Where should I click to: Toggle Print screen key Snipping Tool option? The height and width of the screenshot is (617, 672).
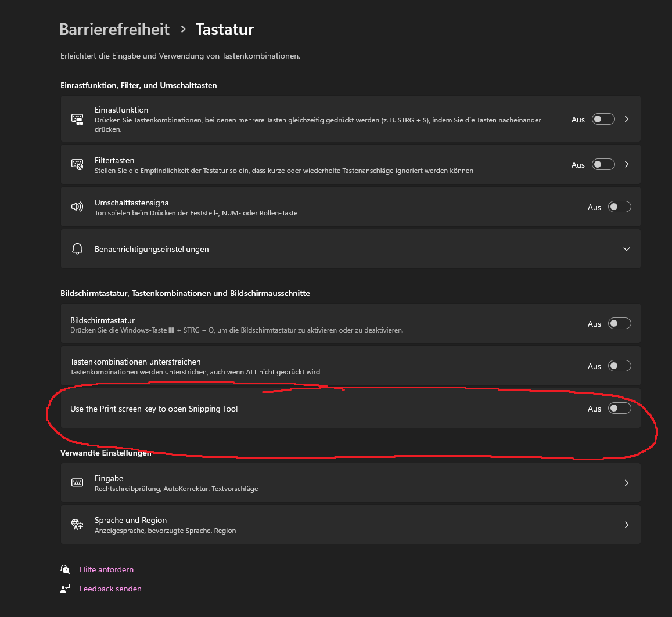tap(619, 409)
